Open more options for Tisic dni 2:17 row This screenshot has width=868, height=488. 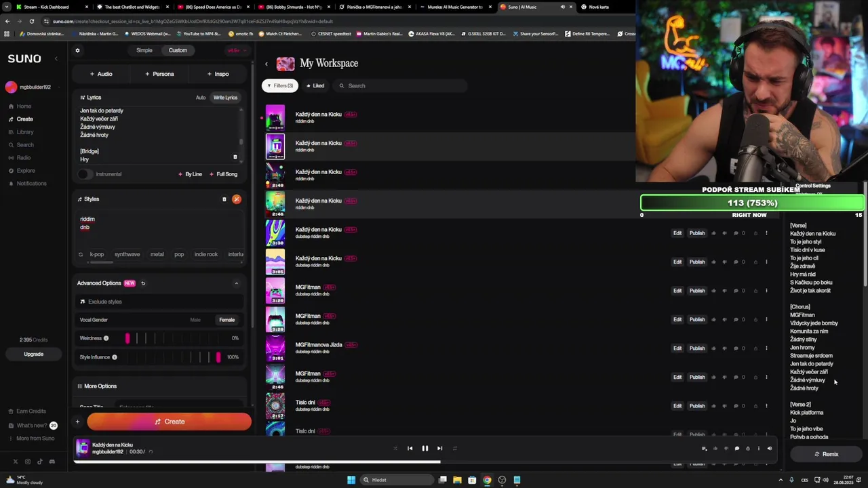[x=767, y=406]
